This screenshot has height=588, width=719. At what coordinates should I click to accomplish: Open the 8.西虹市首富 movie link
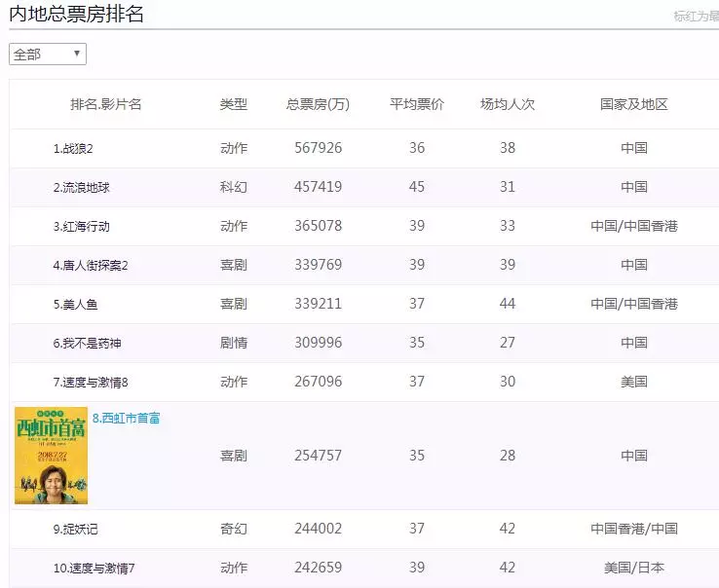pyautogui.click(x=126, y=418)
